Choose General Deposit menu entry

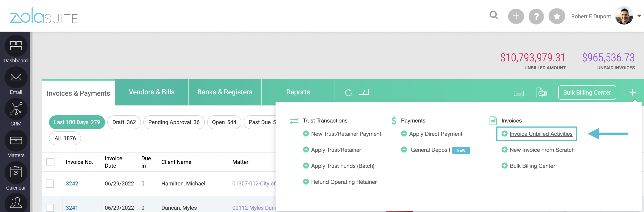[430, 150]
